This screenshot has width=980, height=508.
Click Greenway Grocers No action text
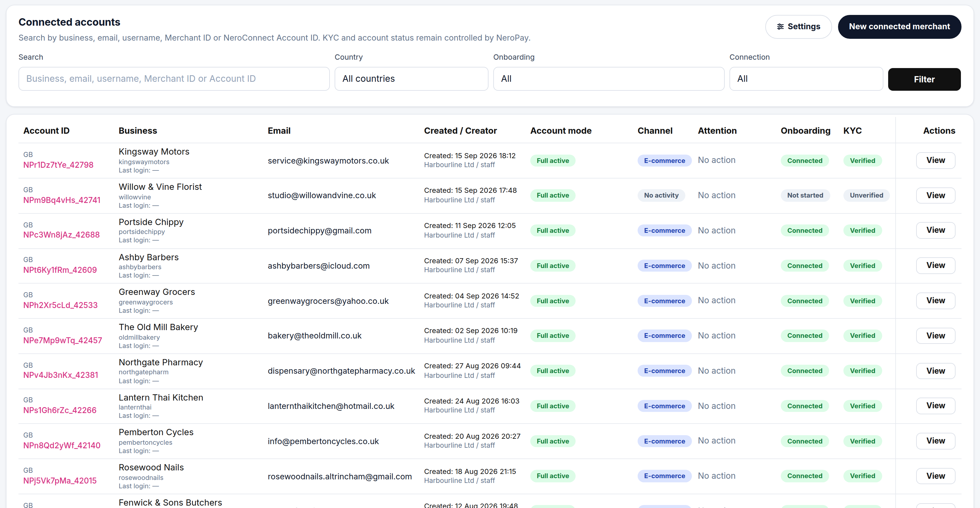(716, 301)
